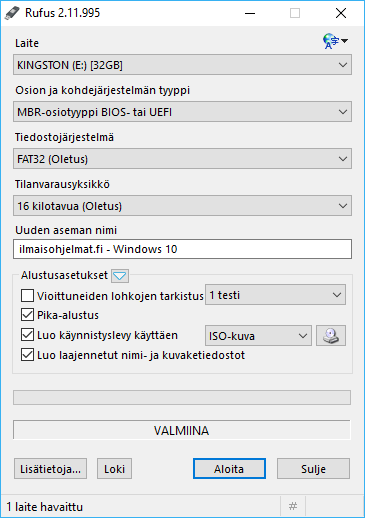Uncheck the Pika-alustus checkbox
365x518 pixels.
pyautogui.click(x=27, y=315)
